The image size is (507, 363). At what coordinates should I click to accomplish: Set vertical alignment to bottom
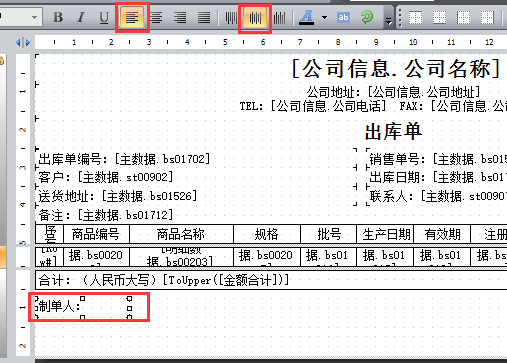click(279, 17)
